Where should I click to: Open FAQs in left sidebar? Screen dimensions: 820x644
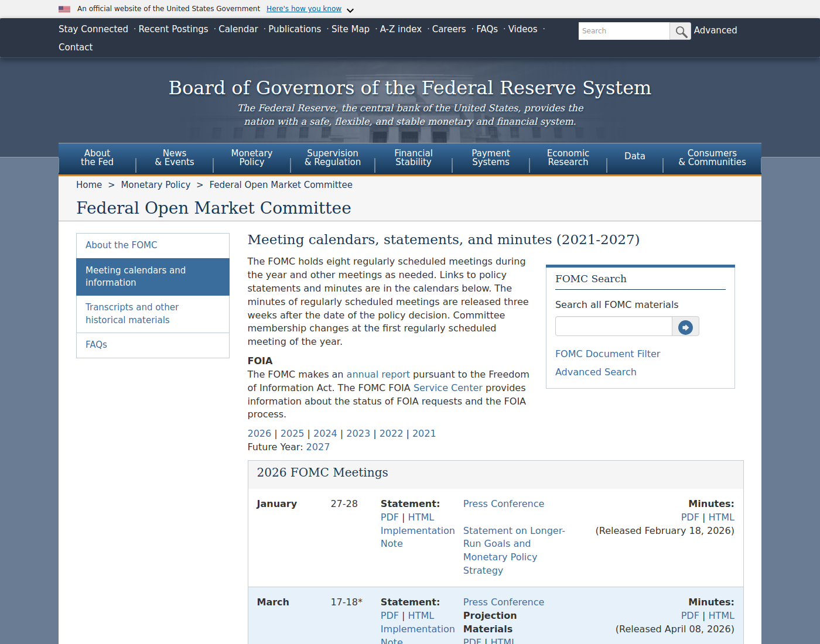153,345
